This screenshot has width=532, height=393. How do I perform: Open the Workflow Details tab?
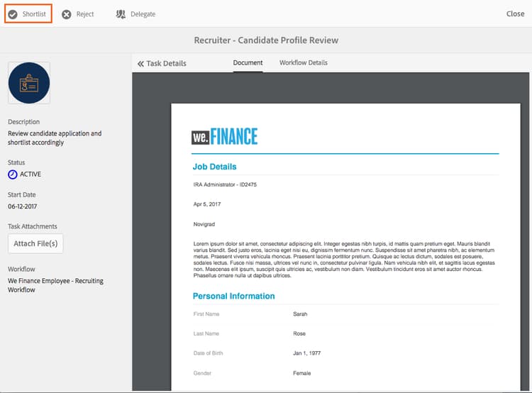pos(304,63)
